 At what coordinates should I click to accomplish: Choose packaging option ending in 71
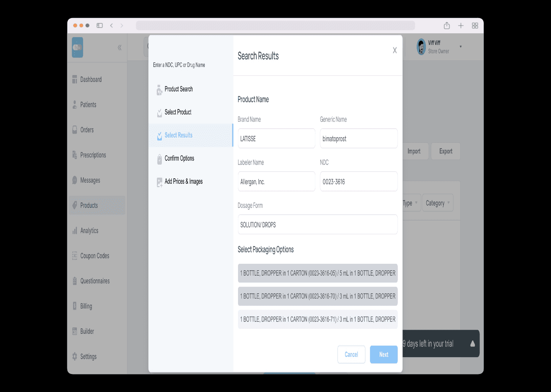click(x=318, y=319)
